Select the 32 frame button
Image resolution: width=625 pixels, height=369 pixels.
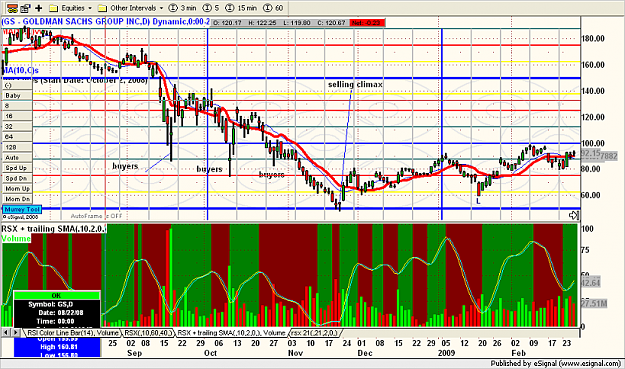18,127
